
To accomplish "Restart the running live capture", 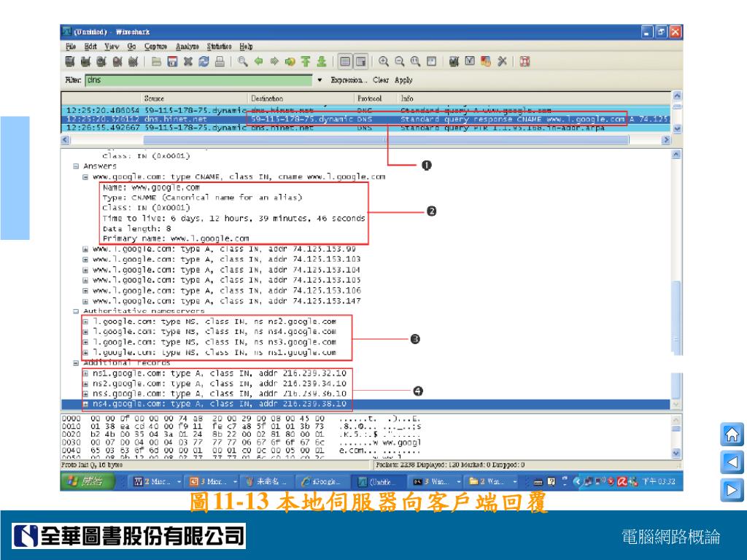I will point(133,61).
